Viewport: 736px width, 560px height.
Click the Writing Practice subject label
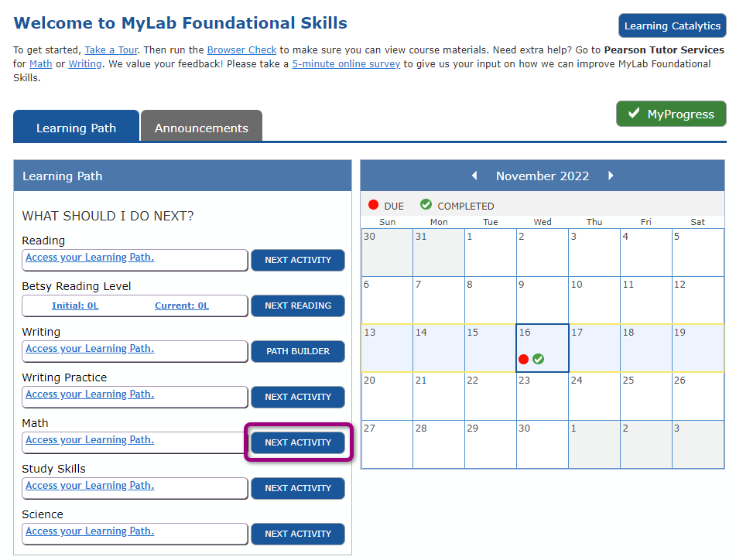pos(64,377)
